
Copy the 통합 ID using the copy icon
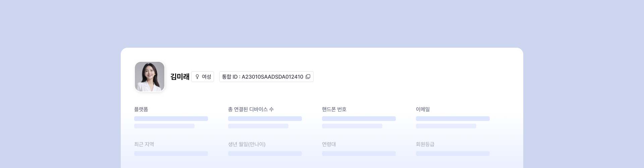click(x=308, y=77)
